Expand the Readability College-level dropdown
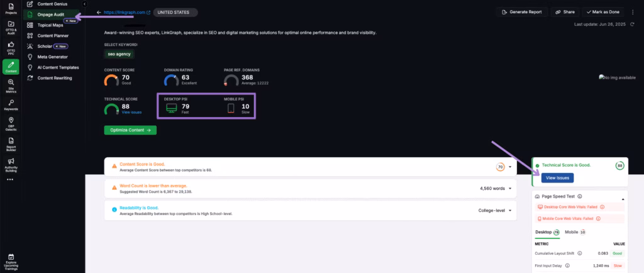 (509, 210)
